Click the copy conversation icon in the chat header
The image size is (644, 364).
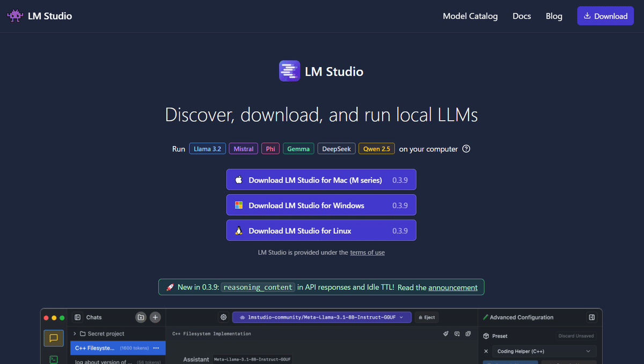(467, 333)
